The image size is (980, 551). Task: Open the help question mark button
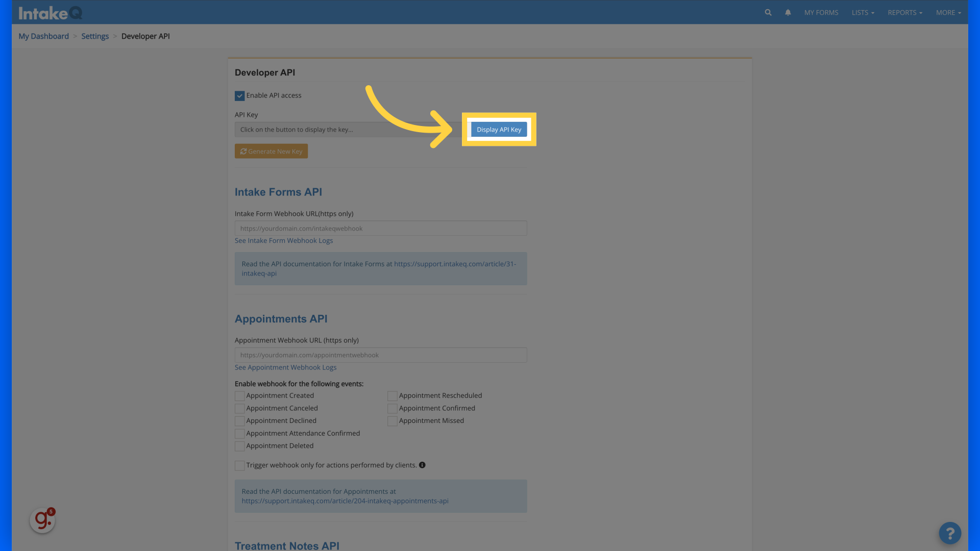(950, 533)
